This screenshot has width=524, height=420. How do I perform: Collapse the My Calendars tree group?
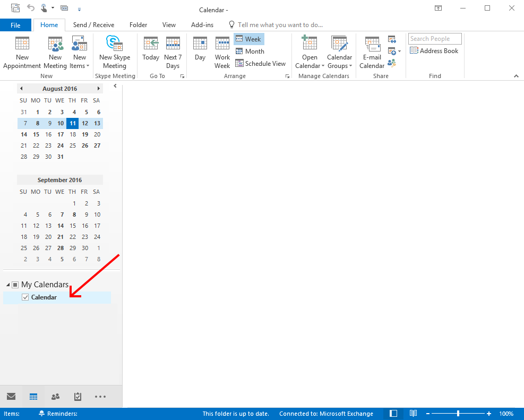point(7,285)
